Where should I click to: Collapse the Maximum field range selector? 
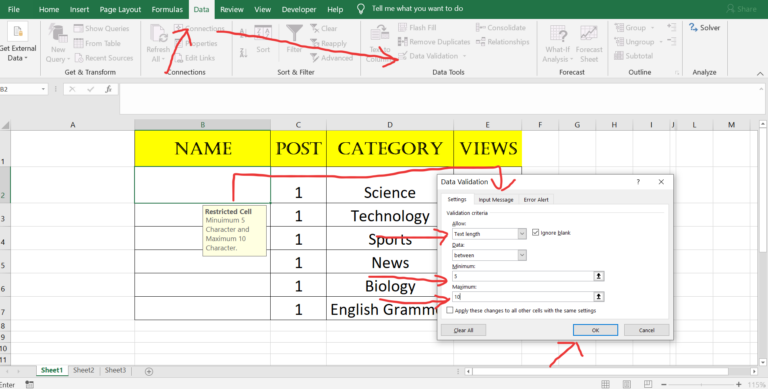pyautogui.click(x=599, y=297)
